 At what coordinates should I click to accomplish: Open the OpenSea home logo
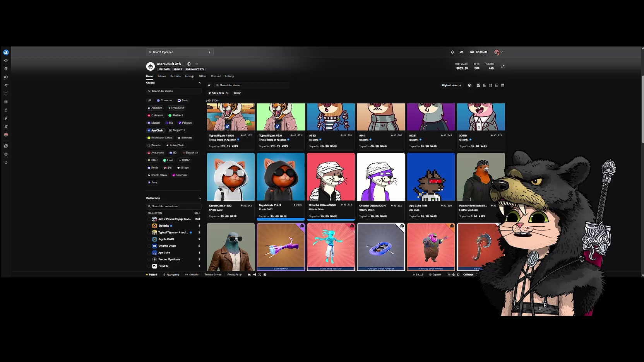6,52
